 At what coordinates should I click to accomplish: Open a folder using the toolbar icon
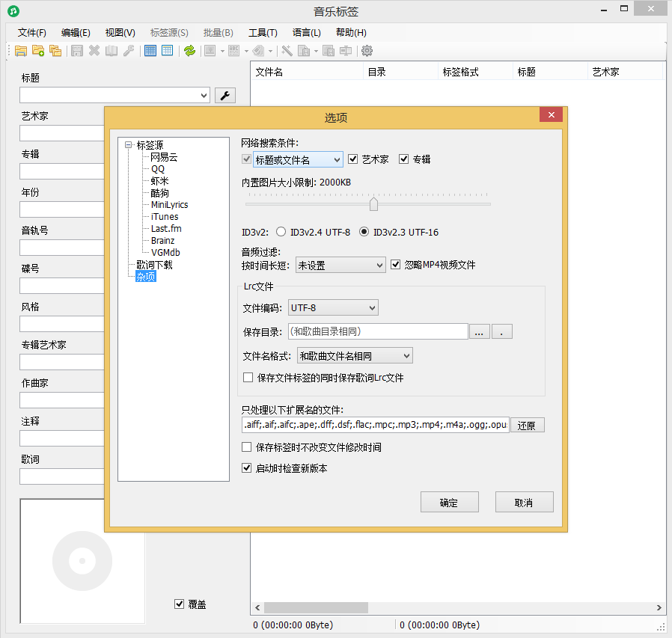(x=20, y=50)
